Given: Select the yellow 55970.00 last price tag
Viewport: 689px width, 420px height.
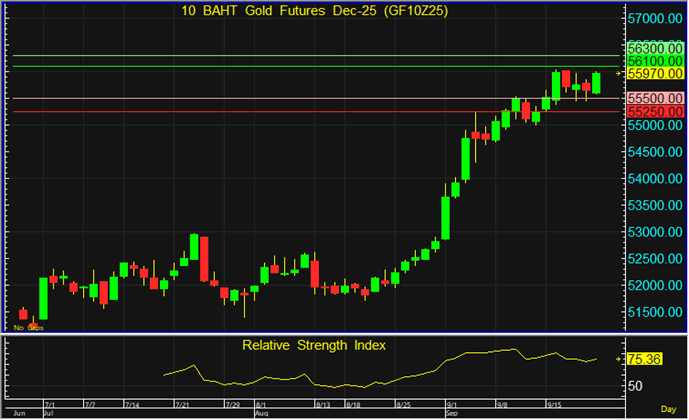Looking at the screenshot, I should pos(653,74).
